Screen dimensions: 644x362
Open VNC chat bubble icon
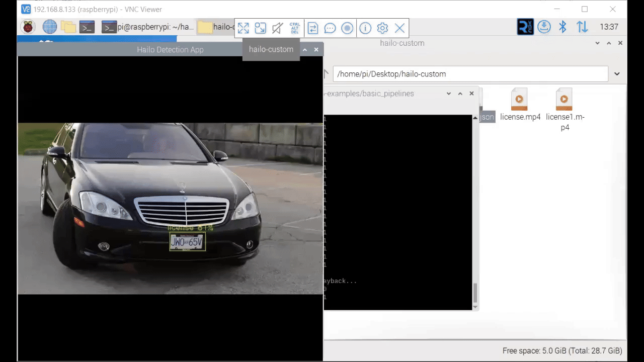(x=330, y=28)
